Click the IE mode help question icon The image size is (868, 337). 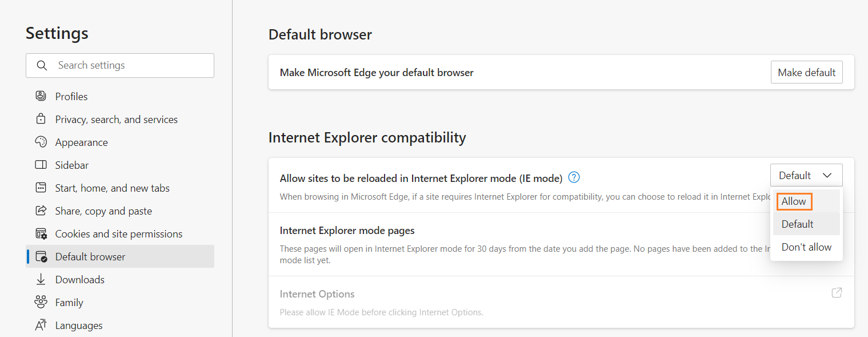click(x=574, y=177)
